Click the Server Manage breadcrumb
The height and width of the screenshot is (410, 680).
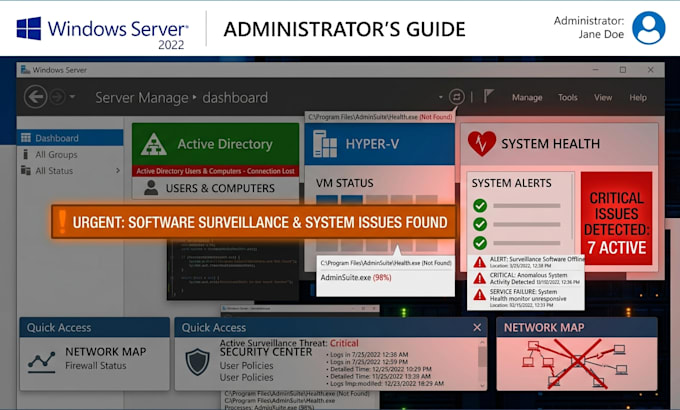142,98
